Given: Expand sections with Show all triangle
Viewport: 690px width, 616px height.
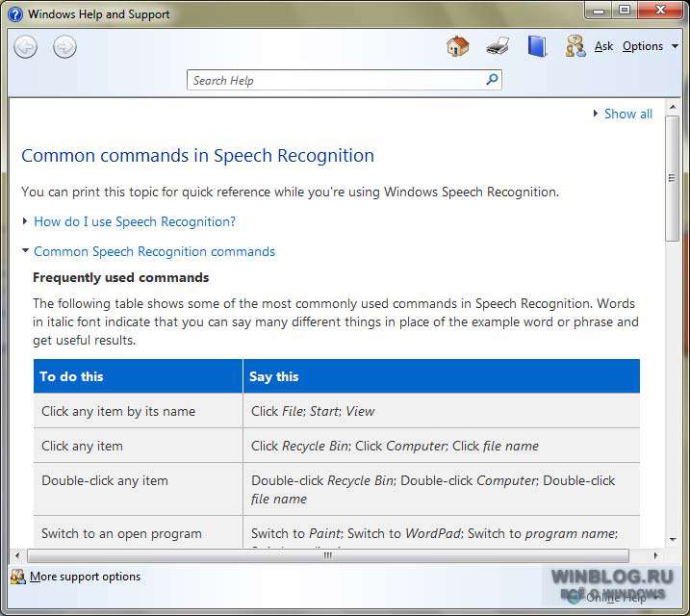Looking at the screenshot, I should point(596,114).
